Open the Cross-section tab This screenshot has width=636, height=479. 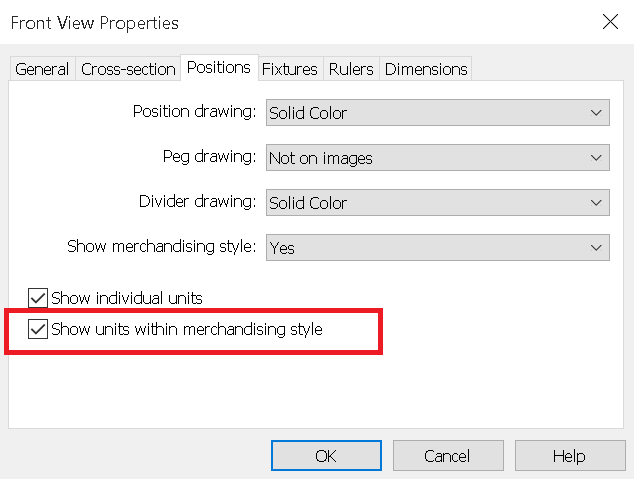128,69
